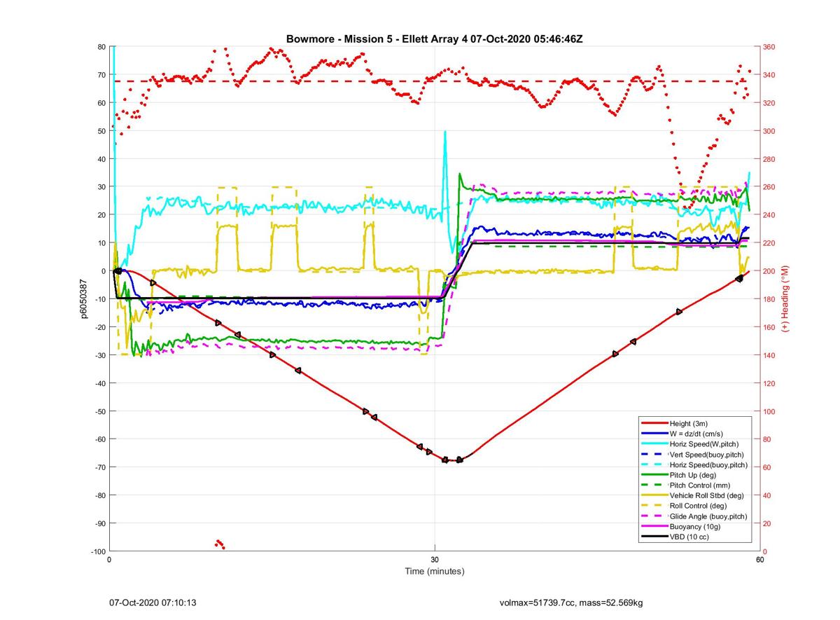This screenshot has height=620, width=840.
Task: Click the 160 tick on the heading axis
Action: [x=769, y=327]
